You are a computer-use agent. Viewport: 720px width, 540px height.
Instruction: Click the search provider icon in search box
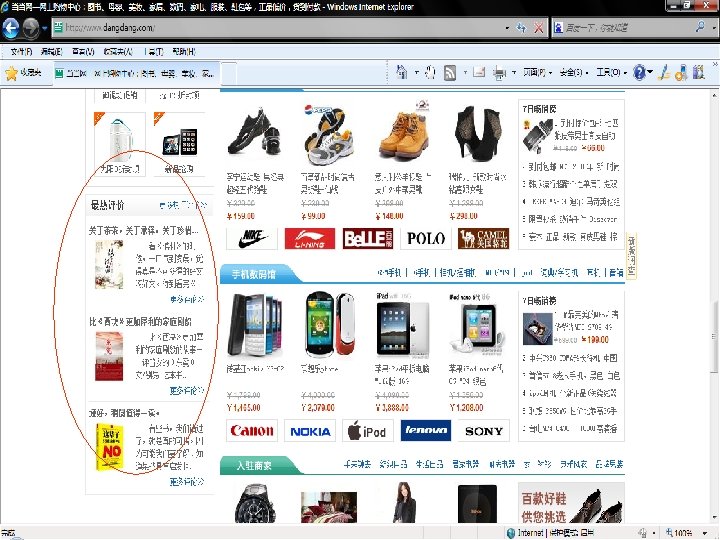pos(558,28)
